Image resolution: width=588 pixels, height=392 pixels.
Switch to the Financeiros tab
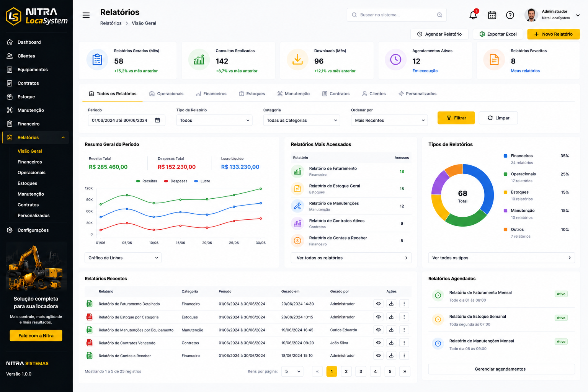[211, 94]
